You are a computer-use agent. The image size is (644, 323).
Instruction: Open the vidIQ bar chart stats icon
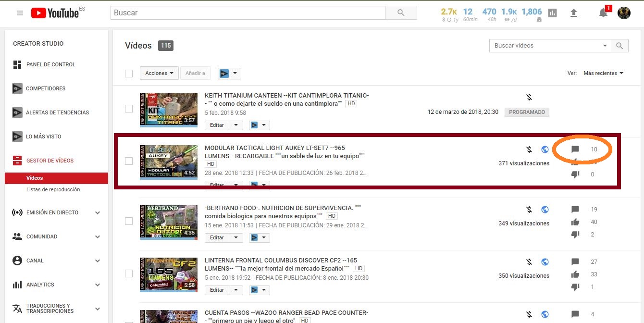pos(552,13)
